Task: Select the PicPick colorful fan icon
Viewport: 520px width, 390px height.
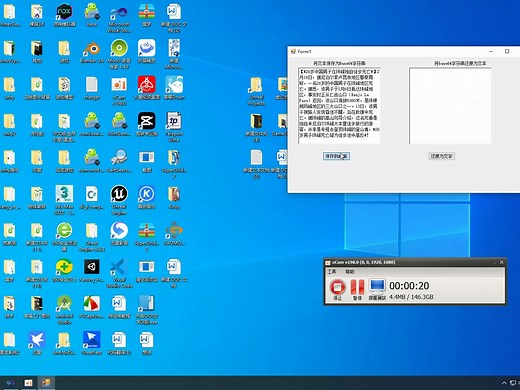Action: (92, 304)
